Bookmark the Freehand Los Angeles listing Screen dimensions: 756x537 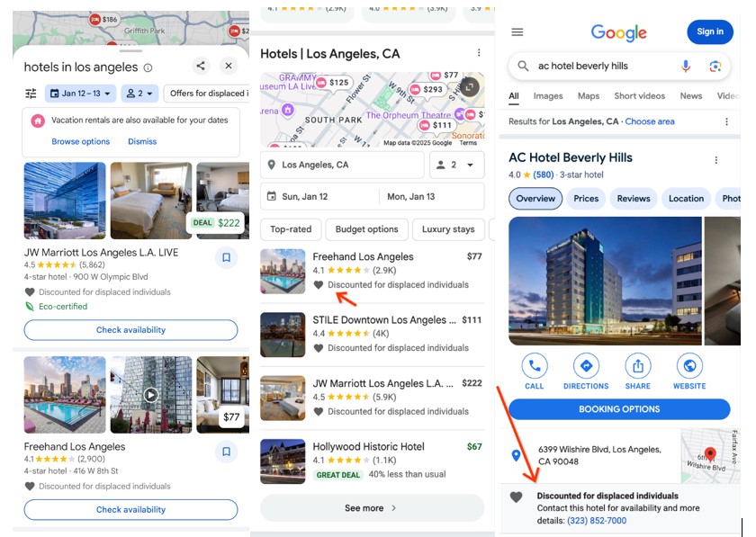tap(226, 452)
